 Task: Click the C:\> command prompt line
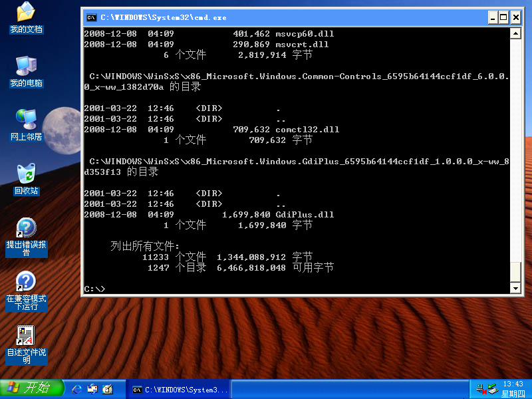[x=94, y=289]
